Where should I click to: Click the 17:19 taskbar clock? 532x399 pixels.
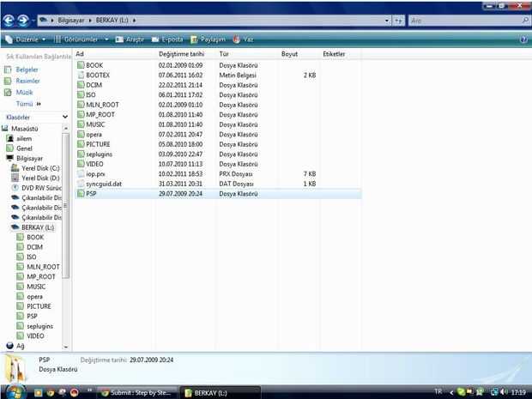(x=518, y=392)
